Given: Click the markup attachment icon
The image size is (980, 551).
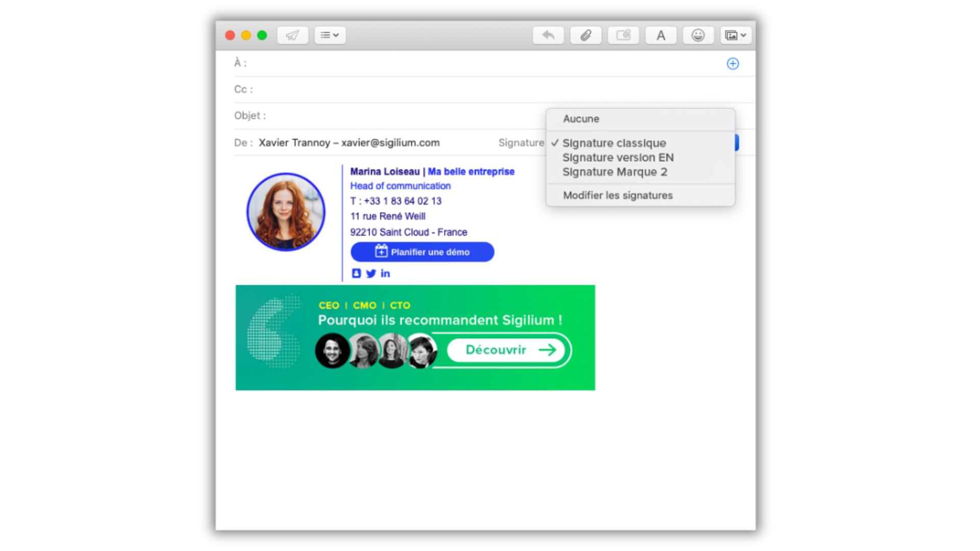Looking at the screenshot, I should tap(623, 35).
